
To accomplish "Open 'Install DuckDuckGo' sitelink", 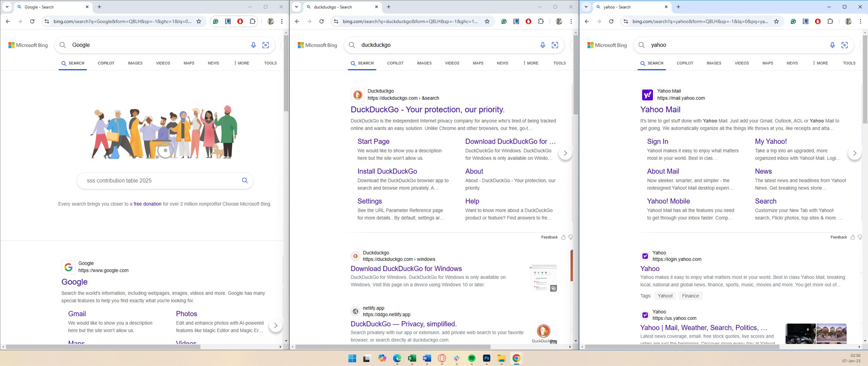I will [387, 171].
